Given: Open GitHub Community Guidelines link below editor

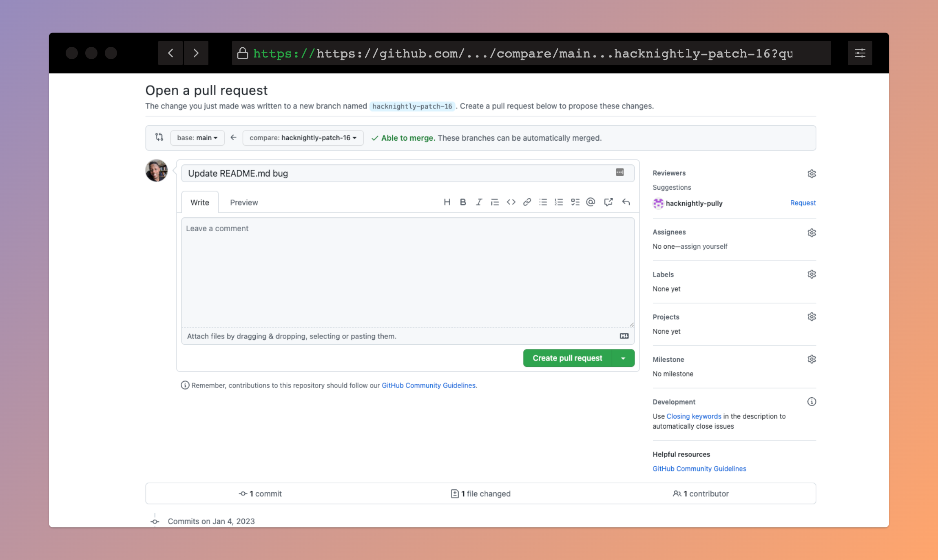Looking at the screenshot, I should coord(428,385).
